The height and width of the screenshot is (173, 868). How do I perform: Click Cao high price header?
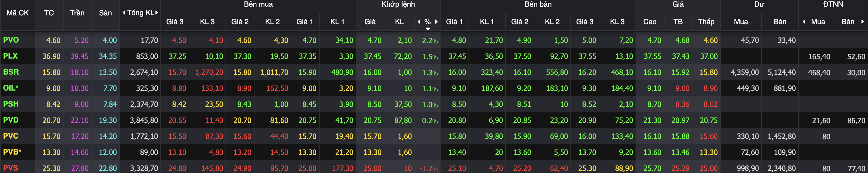650,22
